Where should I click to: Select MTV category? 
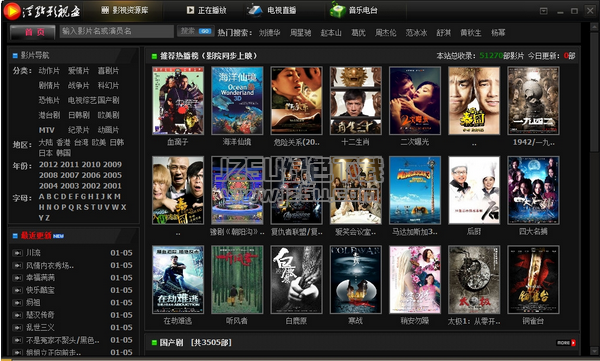(47, 130)
